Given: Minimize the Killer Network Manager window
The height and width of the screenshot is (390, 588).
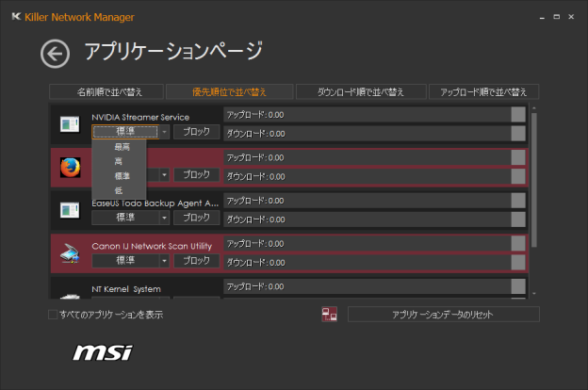Looking at the screenshot, I should (x=542, y=17).
